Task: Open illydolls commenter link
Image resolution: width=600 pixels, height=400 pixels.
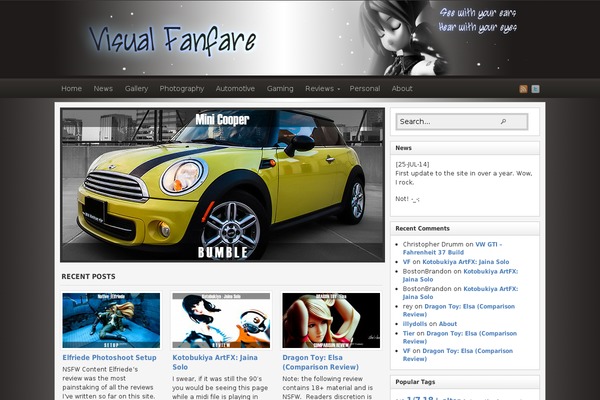Action: point(415,324)
